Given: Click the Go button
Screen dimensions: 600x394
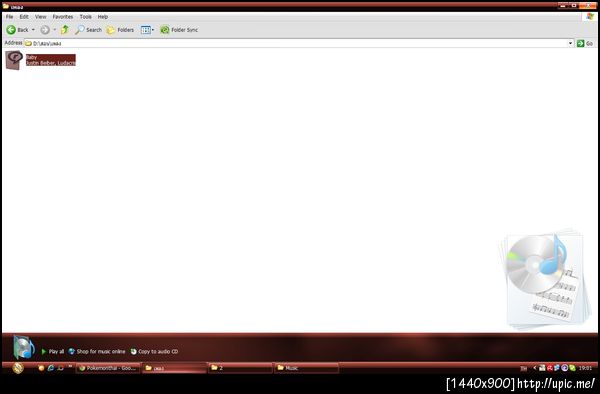Looking at the screenshot, I should pyautogui.click(x=585, y=43).
